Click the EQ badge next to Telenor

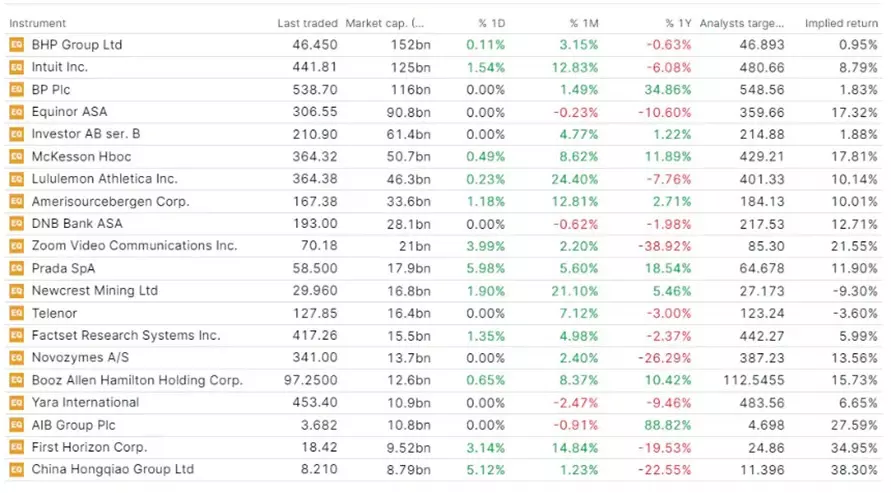[16, 313]
